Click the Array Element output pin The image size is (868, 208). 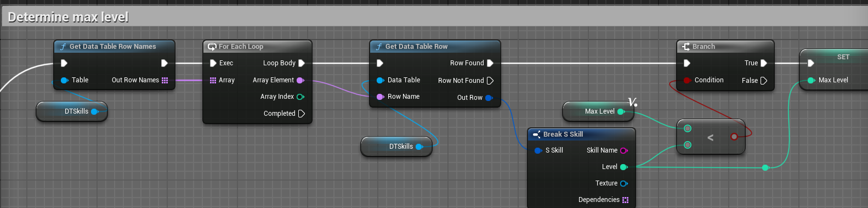tap(300, 80)
